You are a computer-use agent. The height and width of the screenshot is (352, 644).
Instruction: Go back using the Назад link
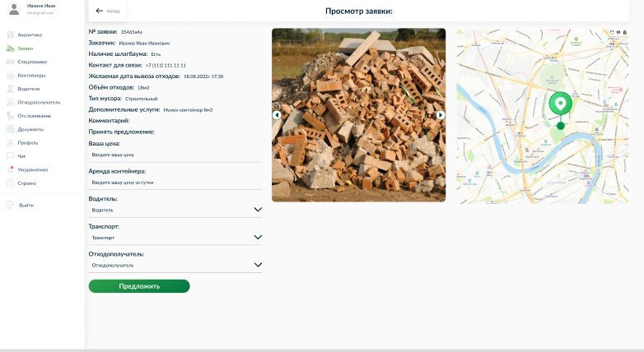coord(108,11)
